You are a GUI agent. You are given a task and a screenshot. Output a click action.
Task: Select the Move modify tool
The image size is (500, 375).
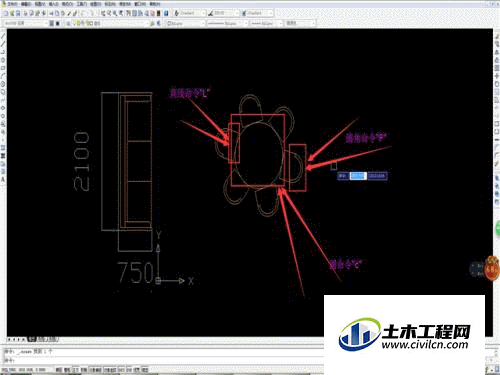pos(497,76)
